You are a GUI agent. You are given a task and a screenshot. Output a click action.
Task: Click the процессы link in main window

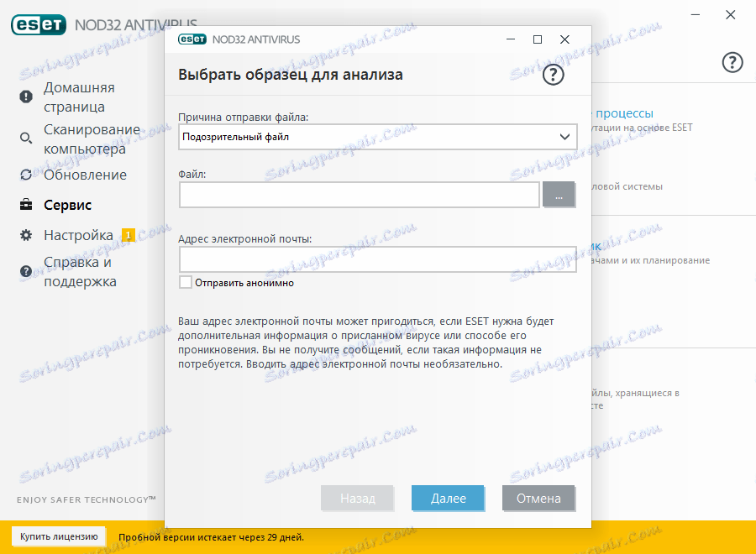(624, 113)
